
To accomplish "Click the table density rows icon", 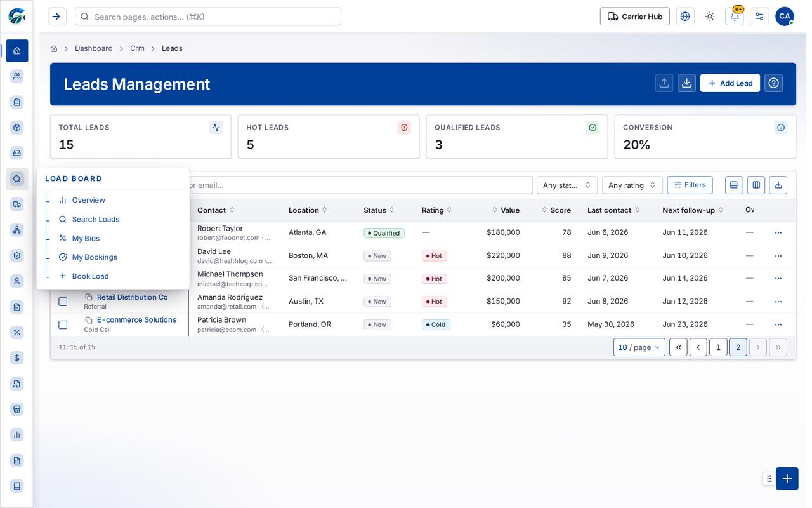I will 734,185.
